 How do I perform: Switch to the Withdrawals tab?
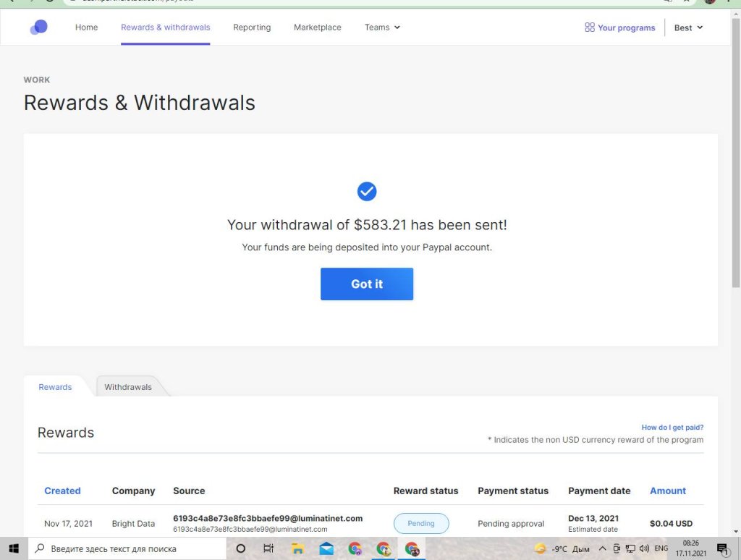(x=128, y=387)
